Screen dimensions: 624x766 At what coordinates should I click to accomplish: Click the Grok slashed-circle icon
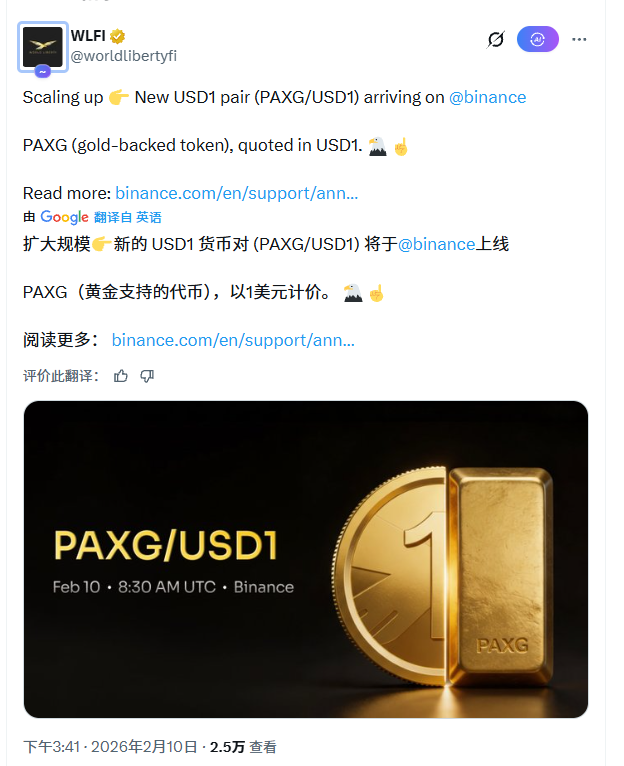(x=495, y=40)
